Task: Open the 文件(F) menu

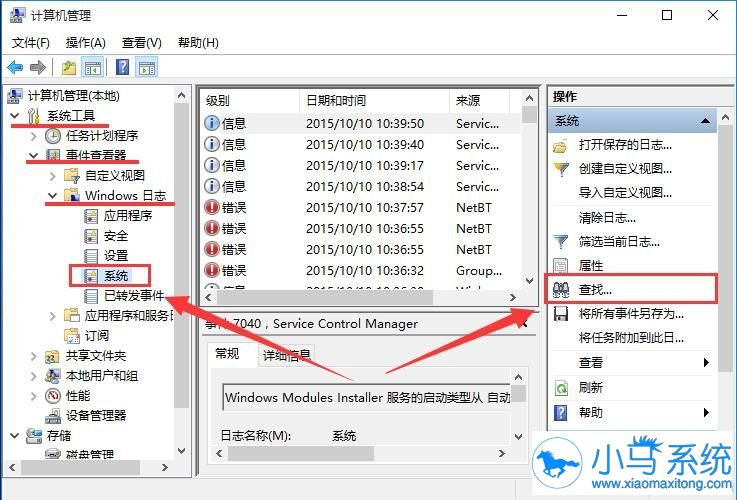Action: click(x=31, y=43)
